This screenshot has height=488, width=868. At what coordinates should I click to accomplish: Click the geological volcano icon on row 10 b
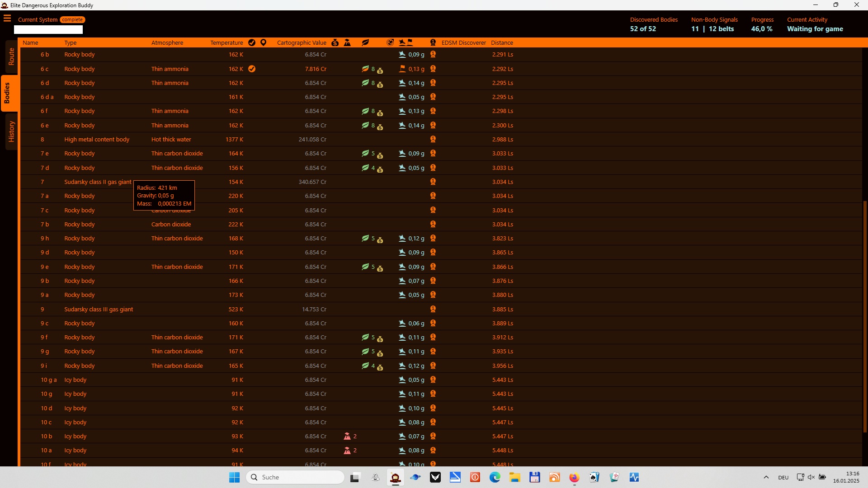click(347, 436)
